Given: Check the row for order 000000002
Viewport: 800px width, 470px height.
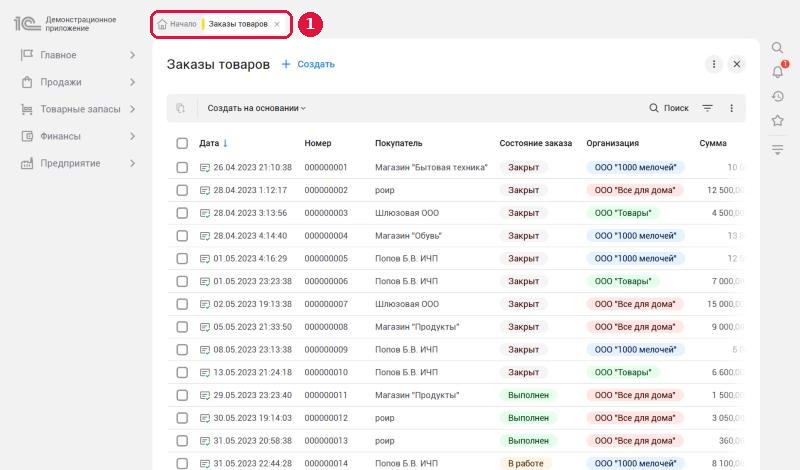Looking at the screenshot, I should click(x=182, y=190).
